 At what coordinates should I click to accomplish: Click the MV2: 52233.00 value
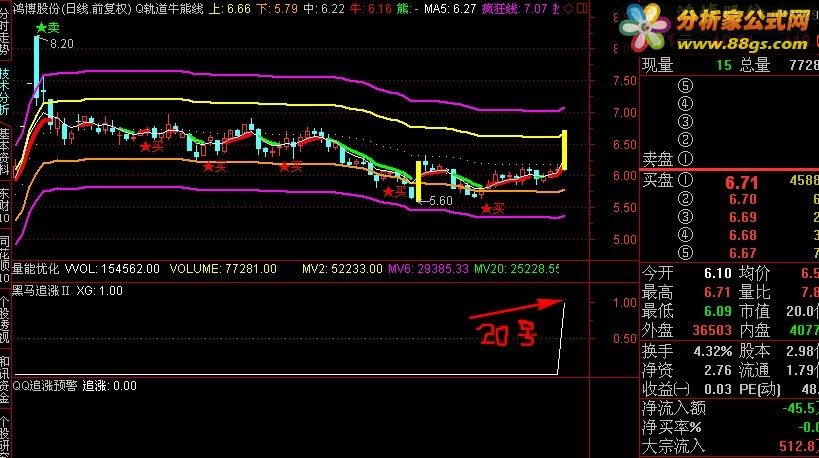342,269
